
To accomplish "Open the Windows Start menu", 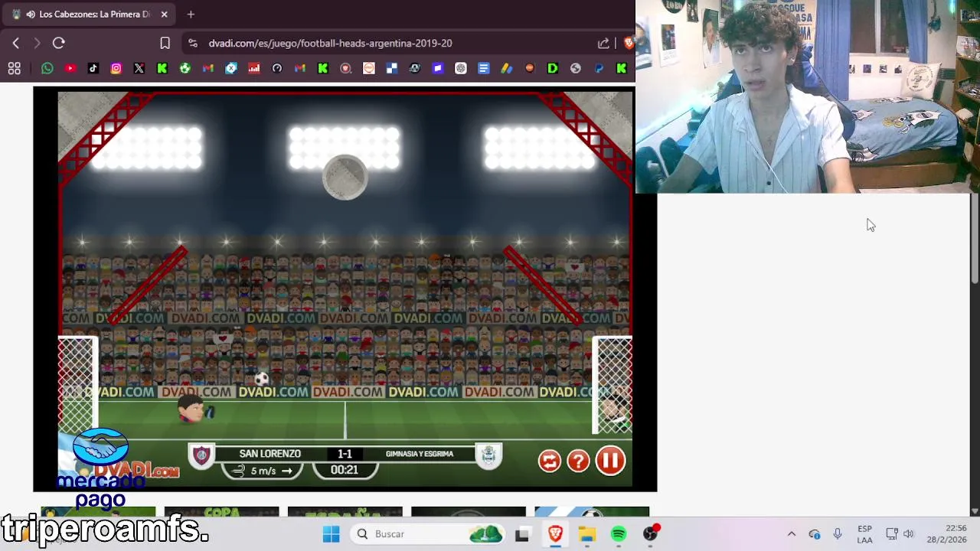I will point(331,534).
